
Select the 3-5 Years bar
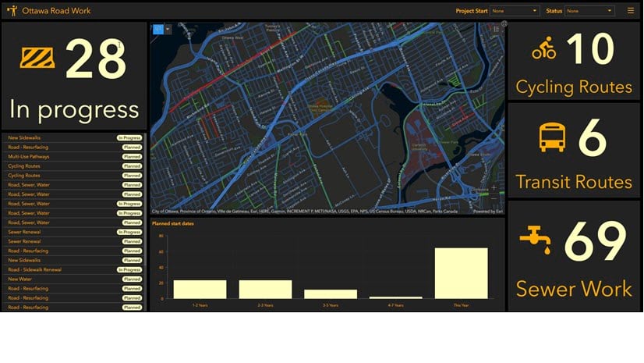click(331, 294)
